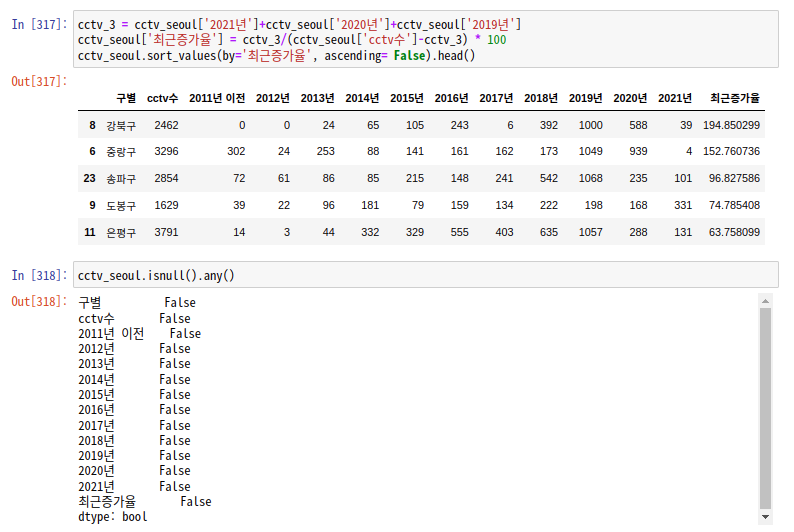The height and width of the screenshot is (532, 794).
Task: Click the 2018년 column header
Action: 541,98
